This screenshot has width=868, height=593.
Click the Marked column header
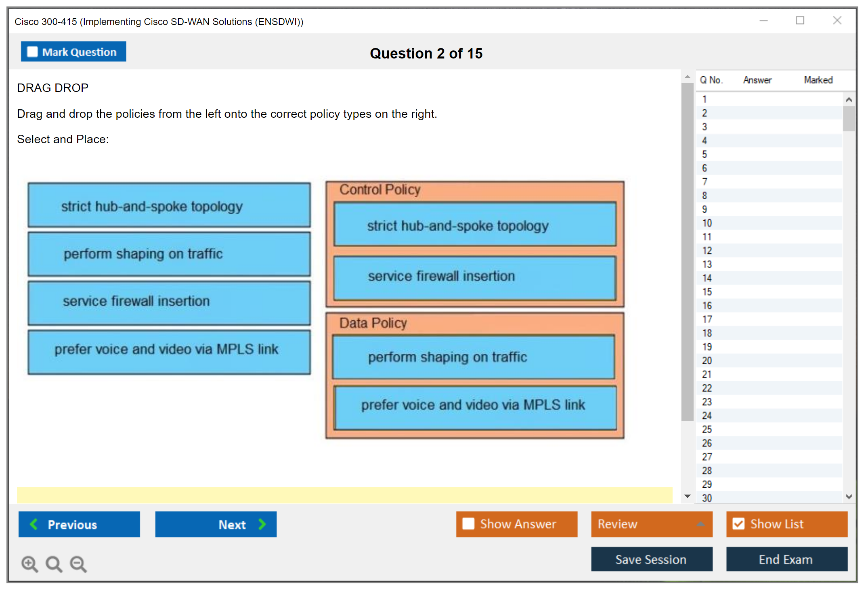[x=818, y=80]
